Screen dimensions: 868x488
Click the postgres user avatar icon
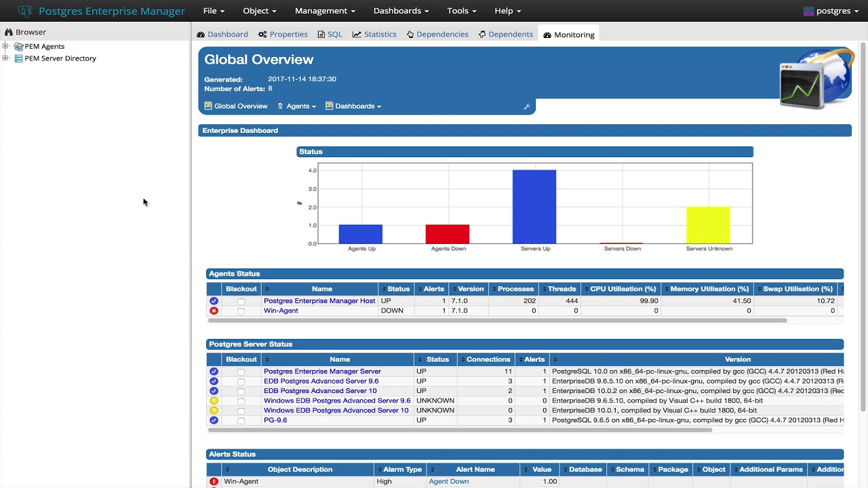click(x=808, y=11)
